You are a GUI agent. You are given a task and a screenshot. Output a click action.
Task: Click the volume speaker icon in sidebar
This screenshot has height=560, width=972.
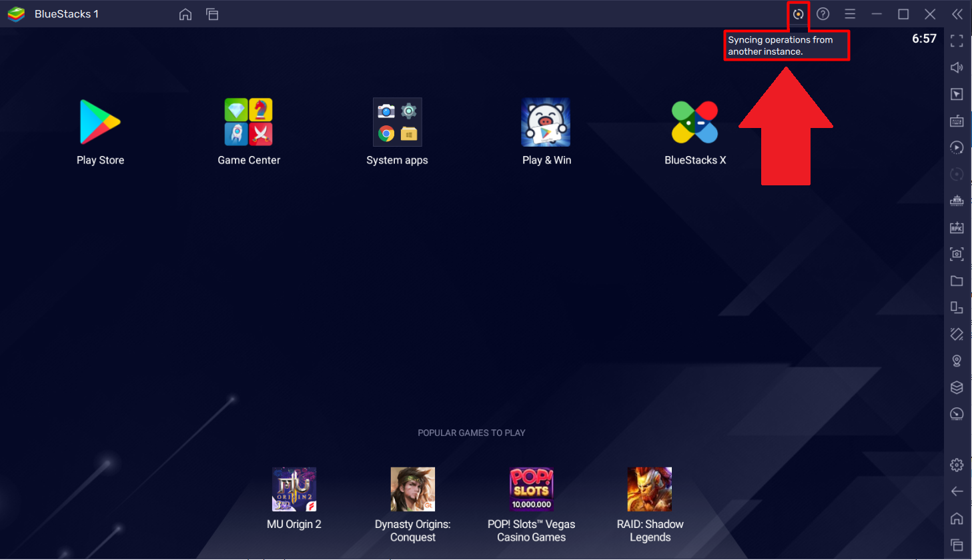tap(957, 67)
